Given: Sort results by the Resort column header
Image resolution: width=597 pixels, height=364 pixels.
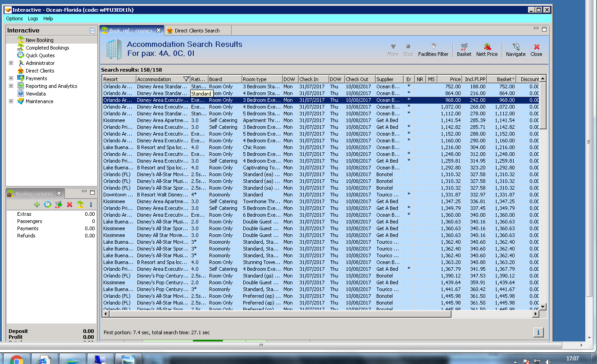Looking at the screenshot, I should 119,79.
